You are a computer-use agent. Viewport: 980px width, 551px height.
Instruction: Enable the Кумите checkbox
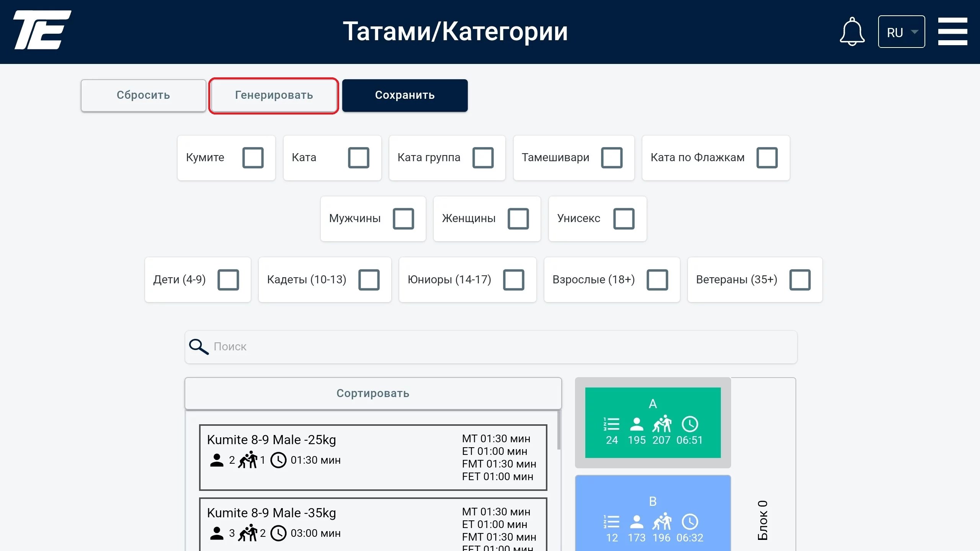tap(253, 158)
